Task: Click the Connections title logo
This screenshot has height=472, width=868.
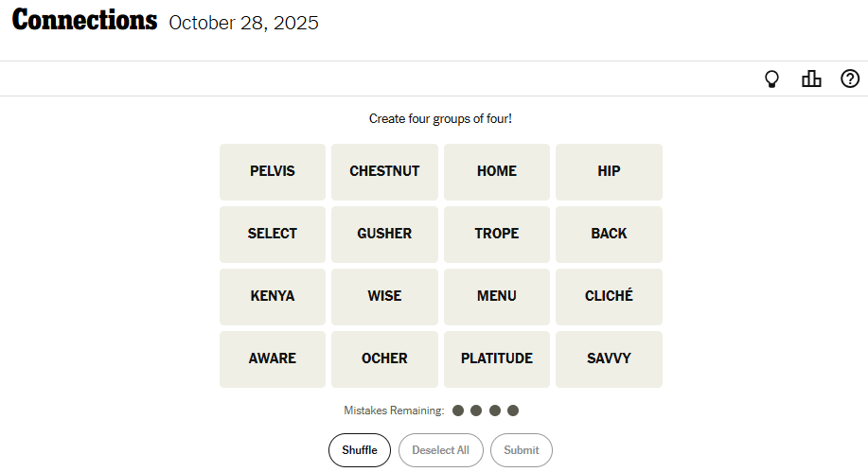Action: tap(84, 21)
